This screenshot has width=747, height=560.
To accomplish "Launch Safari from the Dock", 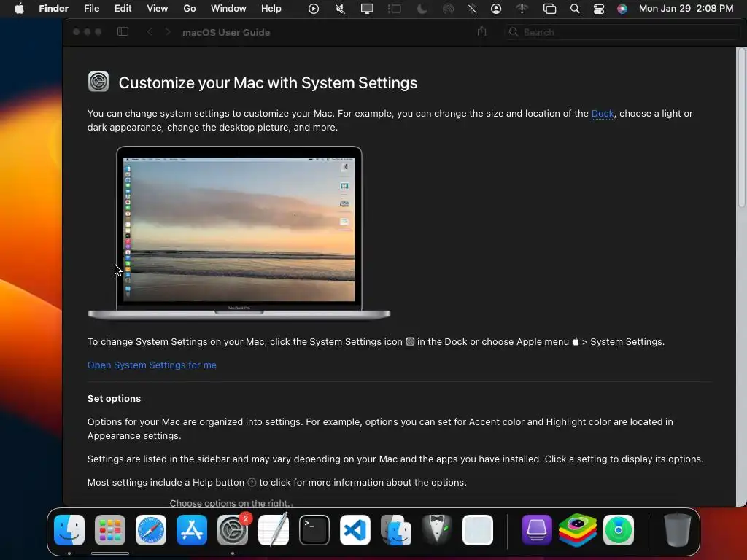I will tap(151, 529).
